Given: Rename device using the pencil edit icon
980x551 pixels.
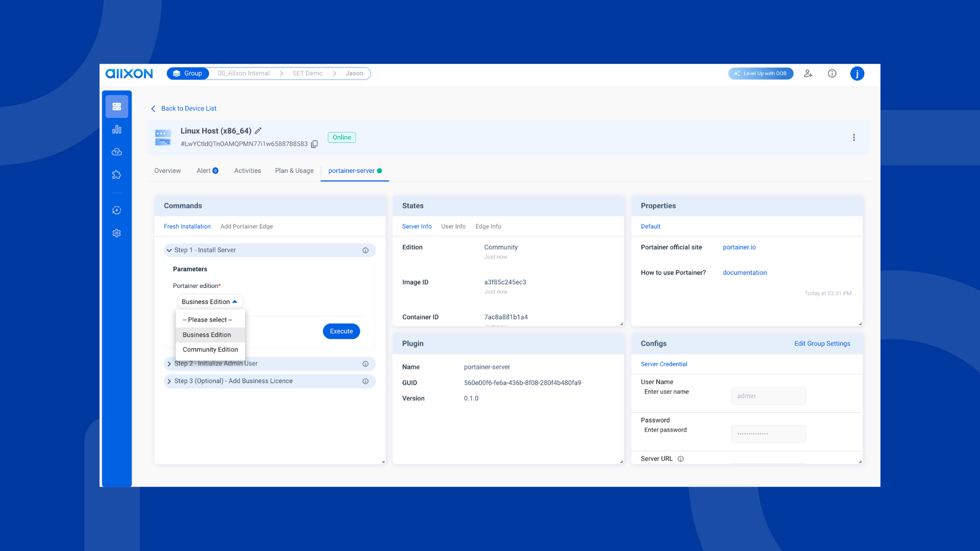Looking at the screenshot, I should [x=258, y=131].
